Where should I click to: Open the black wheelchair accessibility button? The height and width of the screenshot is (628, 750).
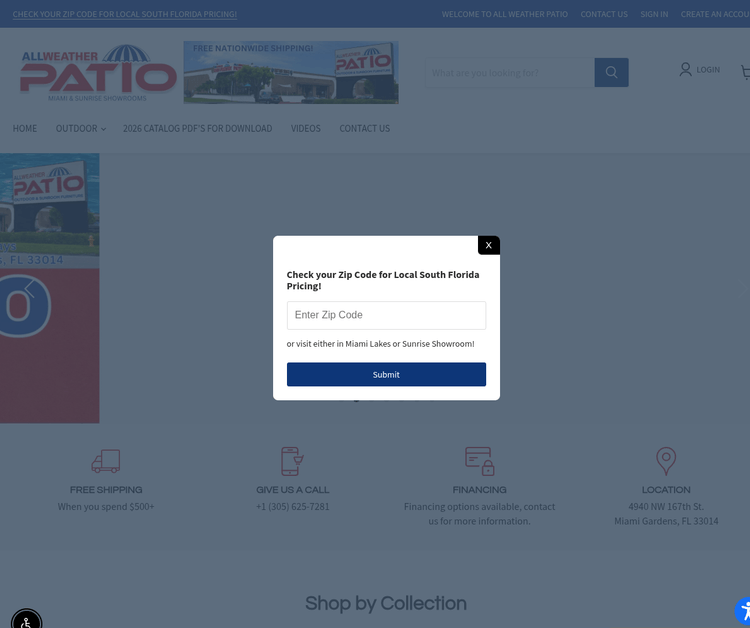pyautogui.click(x=26, y=620)
